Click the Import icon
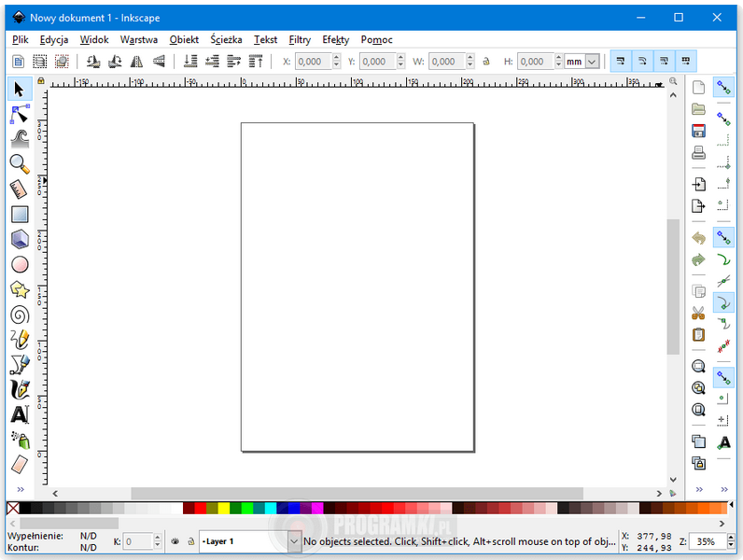 [698, 184]
